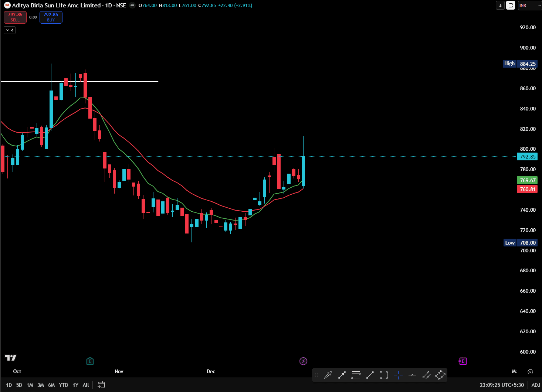Image resolution: width=542 pixels, height=392 pixels.
Task: Click the gray market status dot beside NSE
Action: [x=132, y=6]
